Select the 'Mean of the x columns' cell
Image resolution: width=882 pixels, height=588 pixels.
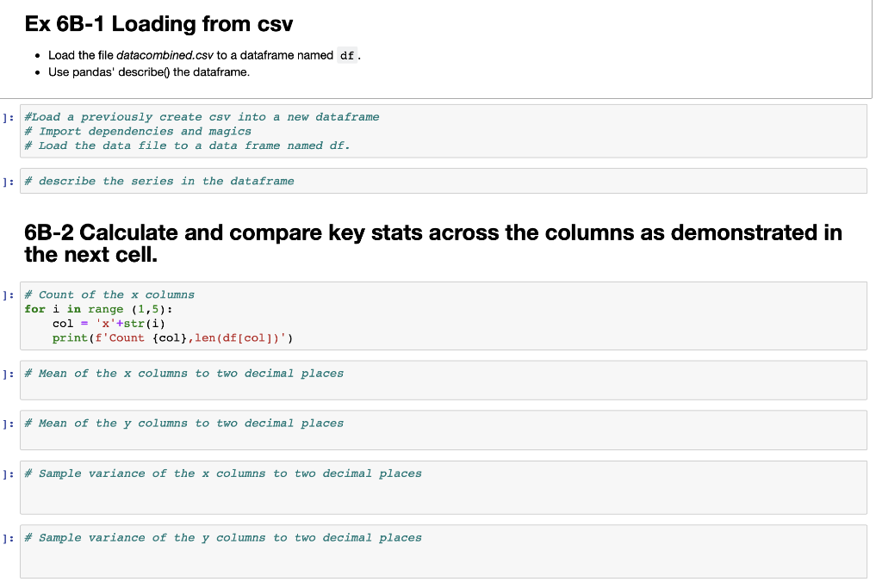444,380
